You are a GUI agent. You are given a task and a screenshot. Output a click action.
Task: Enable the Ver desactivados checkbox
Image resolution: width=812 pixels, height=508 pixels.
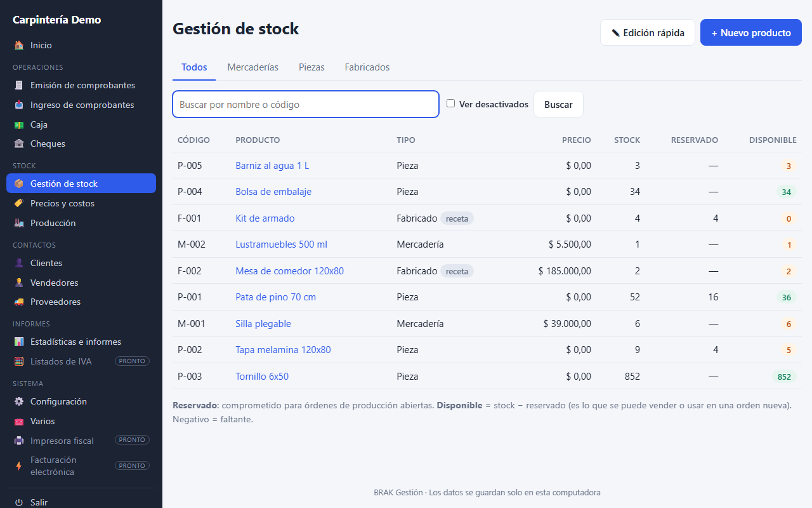tap(451, 104)
